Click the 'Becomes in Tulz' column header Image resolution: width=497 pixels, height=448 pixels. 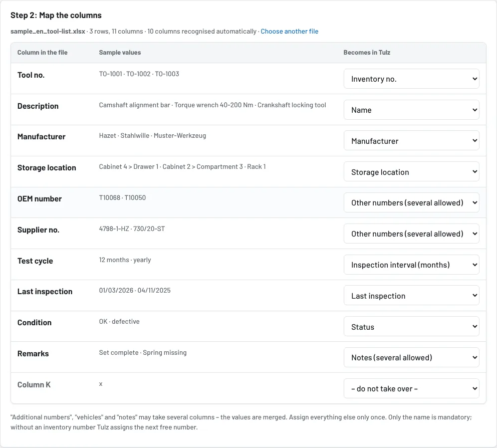pyautogui.click(x=367, y=53)
